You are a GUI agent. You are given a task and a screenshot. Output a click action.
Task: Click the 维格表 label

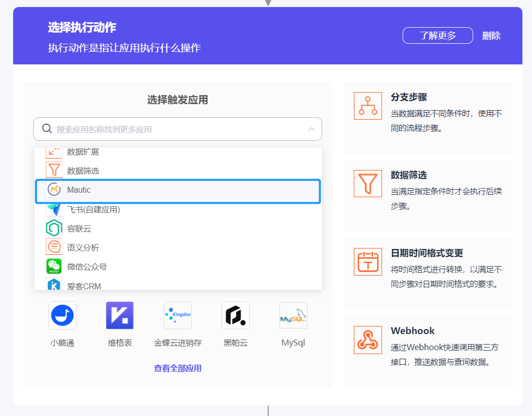(120, 343)
